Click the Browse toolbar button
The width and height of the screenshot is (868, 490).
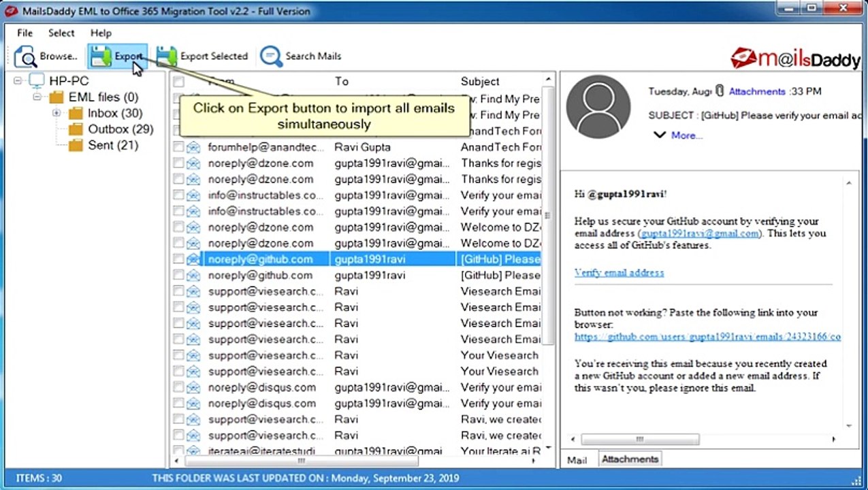pos(46,56)
